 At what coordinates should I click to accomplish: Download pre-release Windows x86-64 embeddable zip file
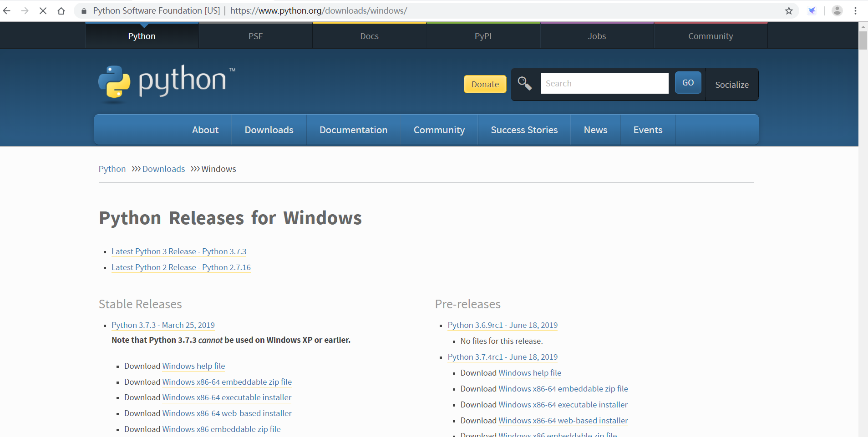563,389
